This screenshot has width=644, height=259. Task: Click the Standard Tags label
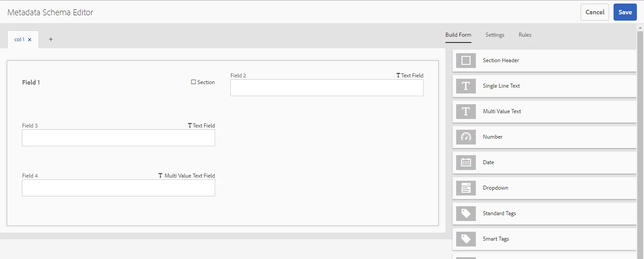[x=500, y=213]
